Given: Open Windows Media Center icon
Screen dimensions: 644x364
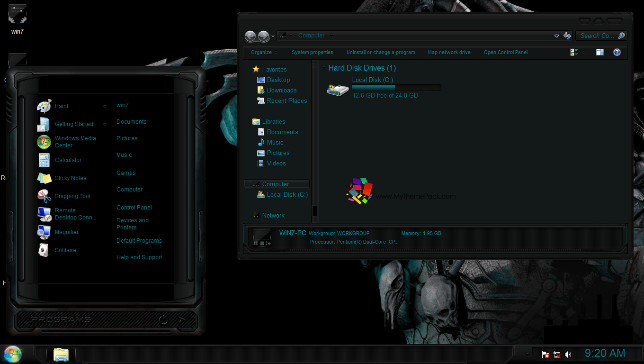Looking at the screenshot, I should [x=44, y=142].
